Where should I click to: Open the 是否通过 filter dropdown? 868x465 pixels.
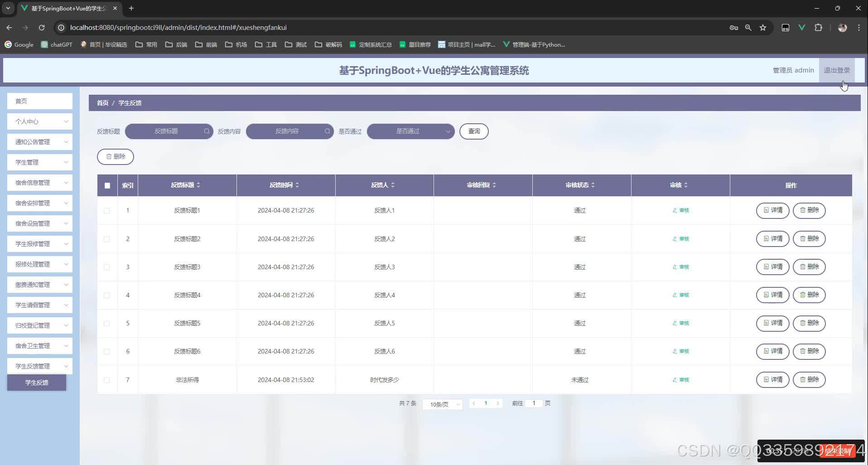(410, 131)
